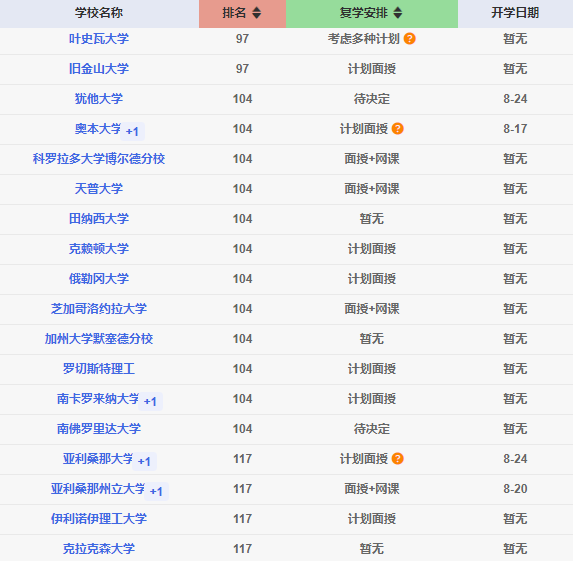Open the 科罗拉多大学博尔德分校 link
Viewport: 574px width, 561px height.
[x=99, y=159]
